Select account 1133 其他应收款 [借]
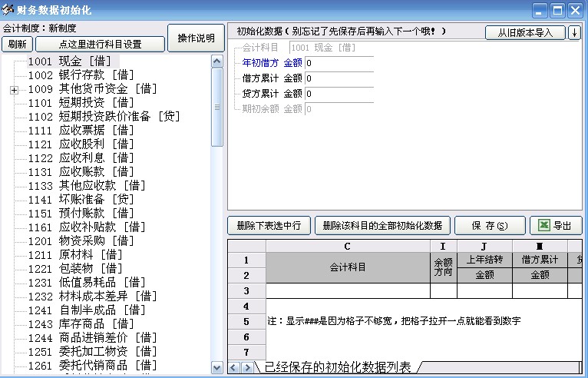This screenshot has height=378, width=588. click(87, 186)
